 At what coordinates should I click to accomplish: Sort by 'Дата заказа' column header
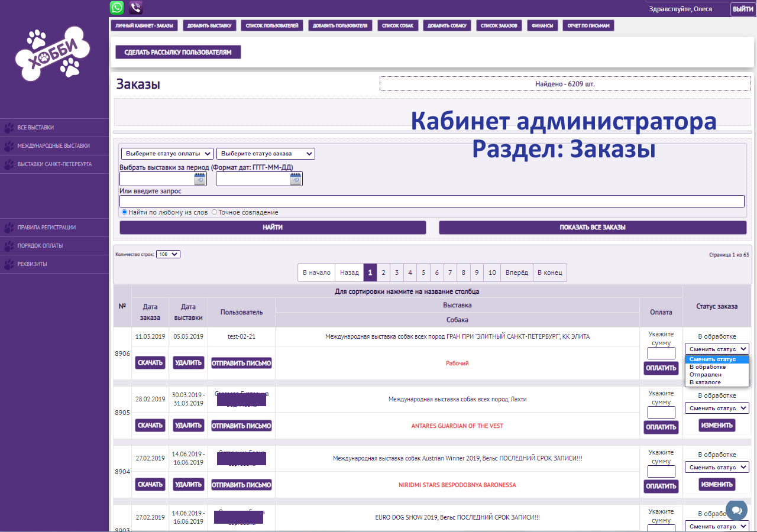(150, 312)
